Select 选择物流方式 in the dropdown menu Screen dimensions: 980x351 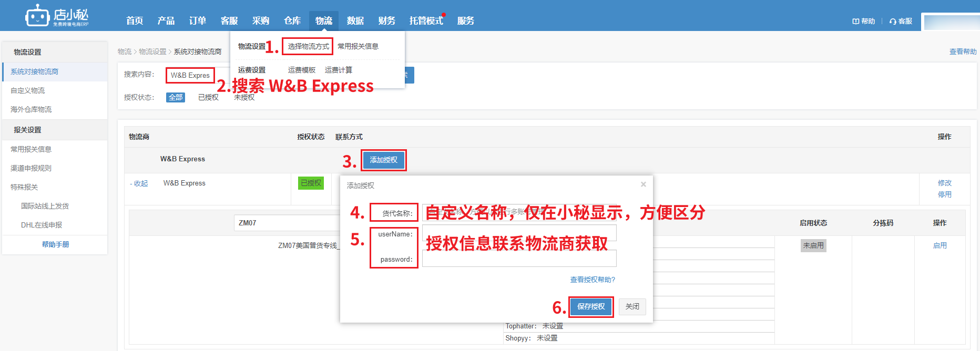(x=308, y=46)
